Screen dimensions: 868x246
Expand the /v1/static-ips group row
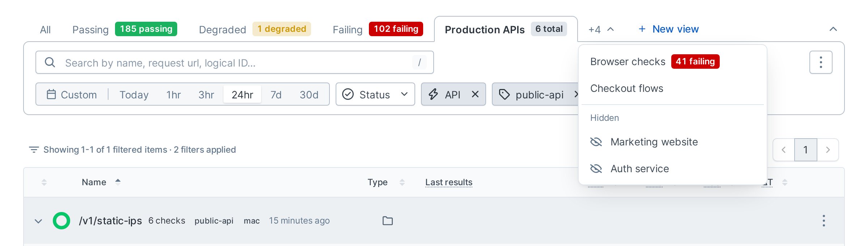tap(38, 221)
